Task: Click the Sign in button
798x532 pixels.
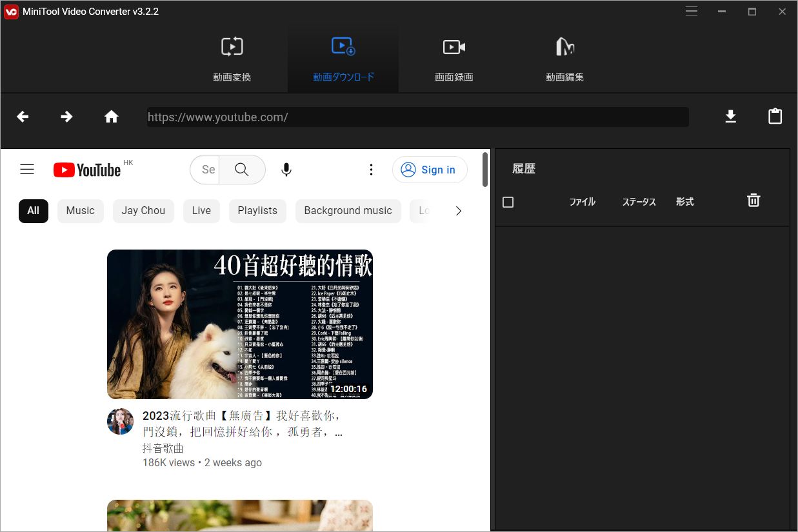Action: coord(430,170)
